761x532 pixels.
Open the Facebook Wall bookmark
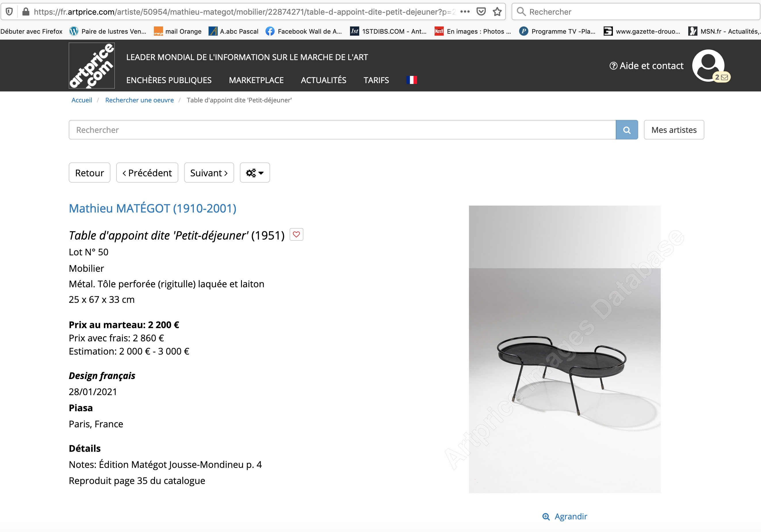click(x=304, y=31)
